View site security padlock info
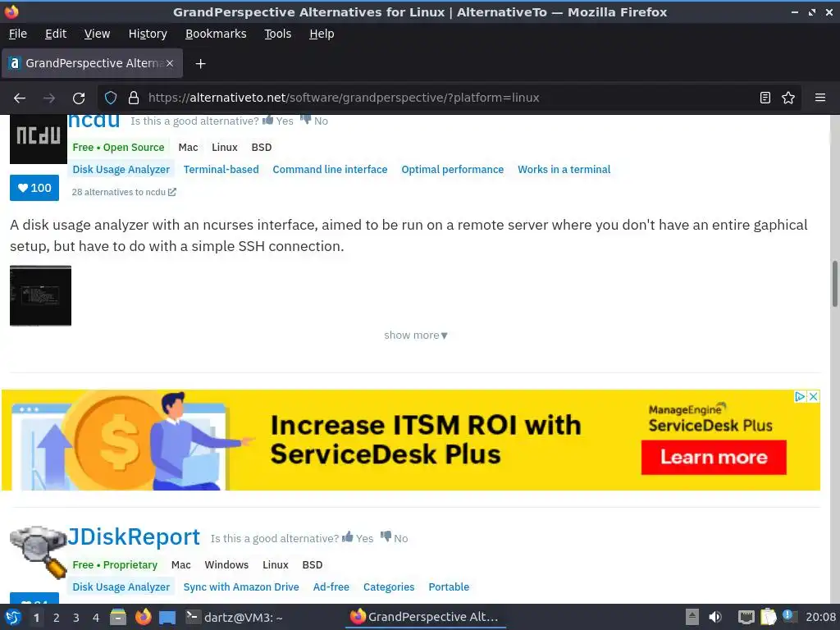This screenshot has height=630, width=840. tap(134, 98)
